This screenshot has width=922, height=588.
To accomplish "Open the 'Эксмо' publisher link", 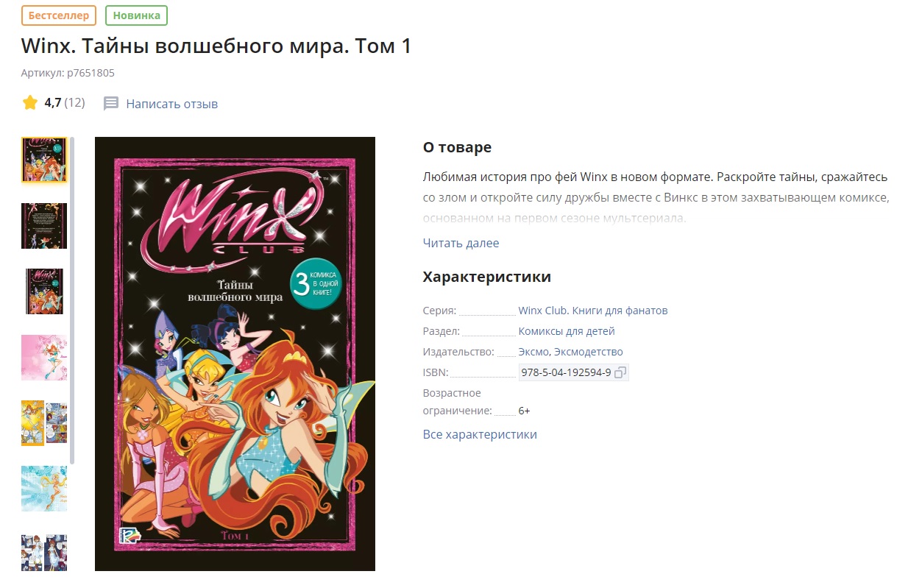I will (x=533, y=352).
